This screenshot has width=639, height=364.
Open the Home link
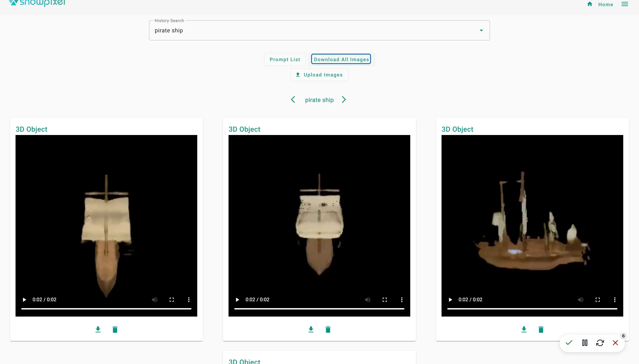605,4
